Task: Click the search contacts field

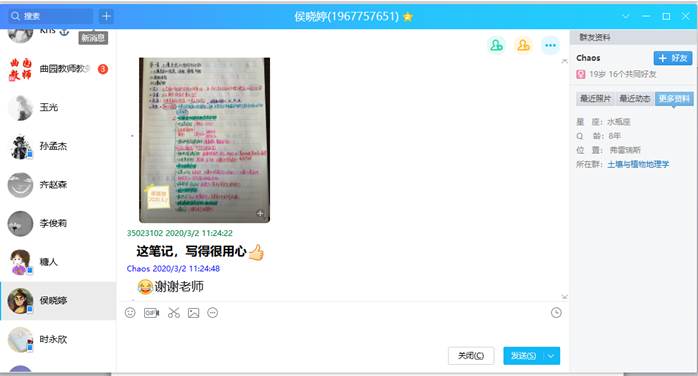Action: coord(51,16)
